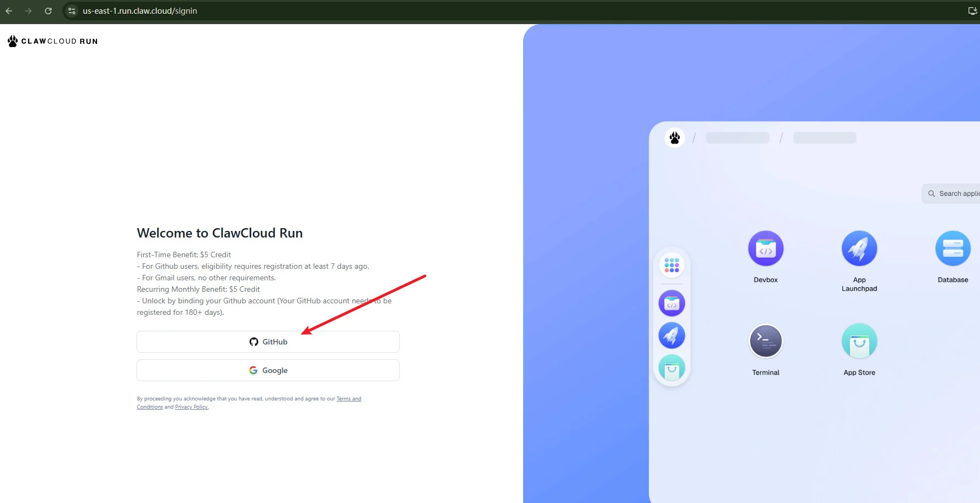
Task: Open the Terminal app icon
Action: coord(766,341)
